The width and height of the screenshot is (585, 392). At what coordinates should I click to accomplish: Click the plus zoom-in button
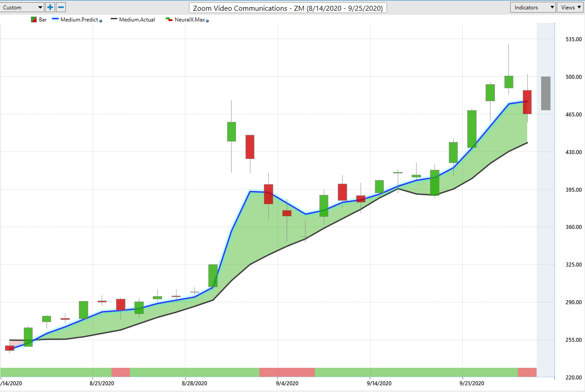(x=50, y=7)
